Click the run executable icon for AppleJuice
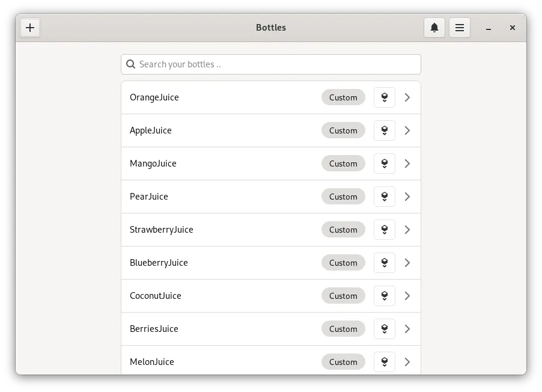 (x=385, y=130)
